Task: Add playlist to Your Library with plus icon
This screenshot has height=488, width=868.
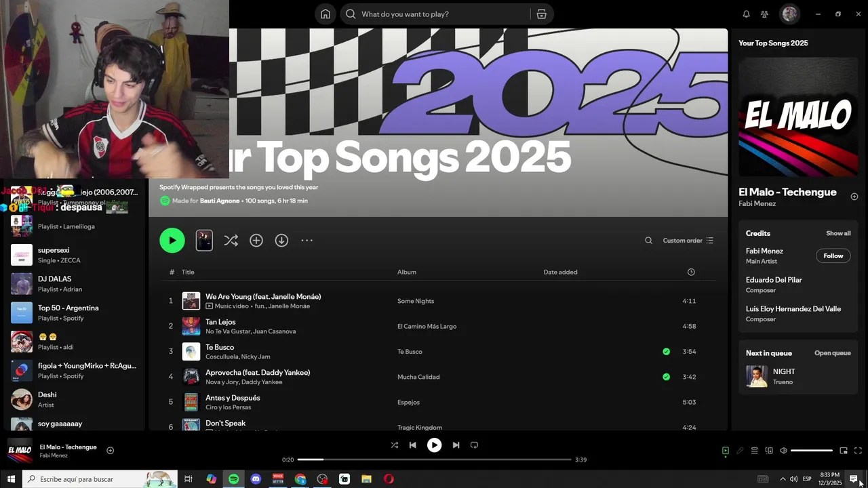Action: 256,241
